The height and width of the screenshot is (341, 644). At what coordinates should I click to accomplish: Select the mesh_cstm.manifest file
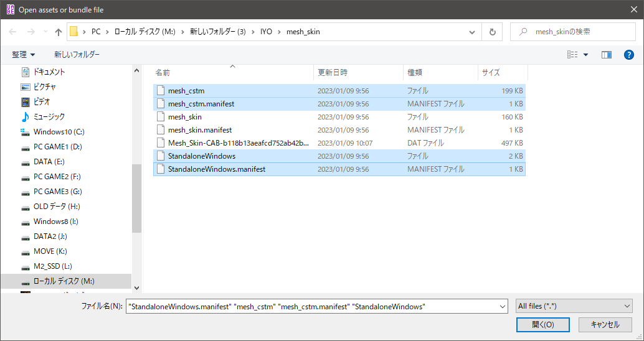click(339, 104)
